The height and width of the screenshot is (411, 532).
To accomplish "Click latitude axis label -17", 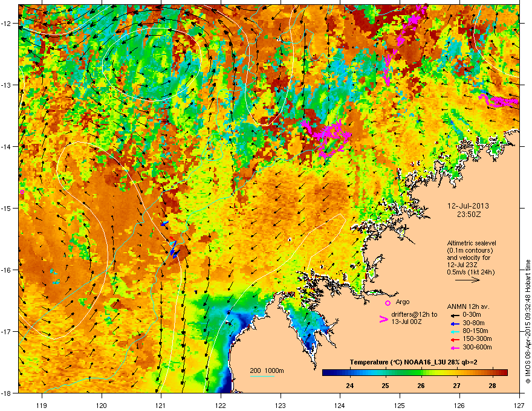I will (x=6, y=331).
